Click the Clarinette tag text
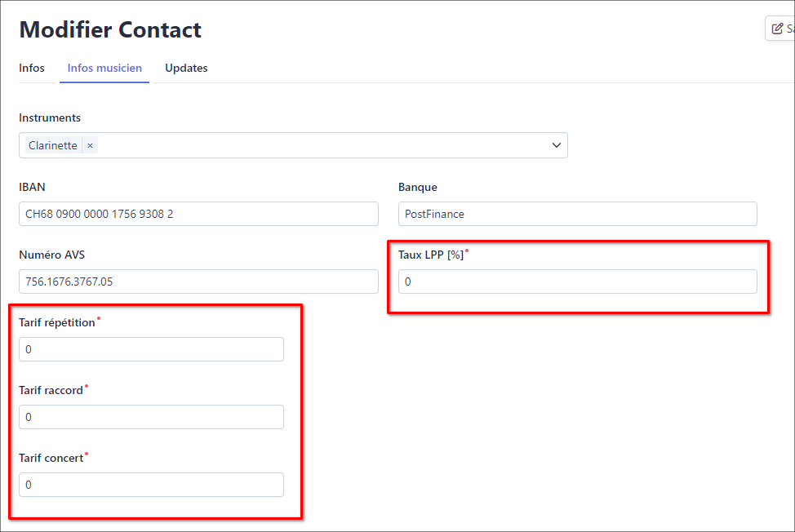The image size is (795, 532). point(53,145)
